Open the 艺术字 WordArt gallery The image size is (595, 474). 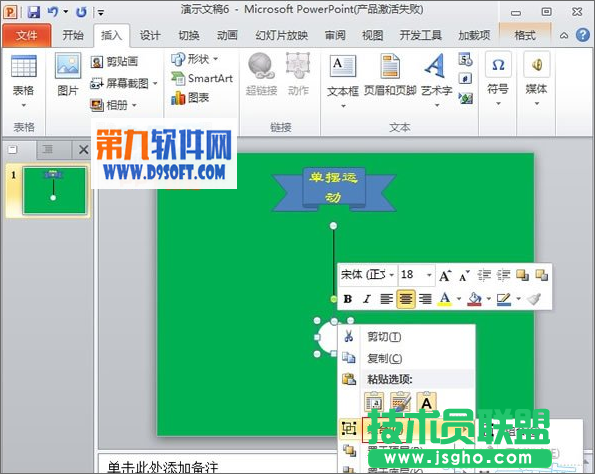436,80
